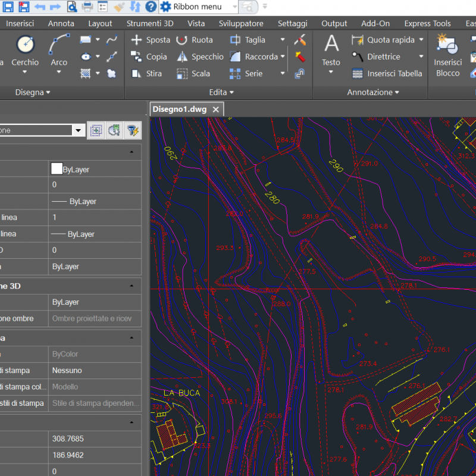Screen dimensions: 476x476
Task: Click the Inserisci Blocco icon
Action: [447, 45]
